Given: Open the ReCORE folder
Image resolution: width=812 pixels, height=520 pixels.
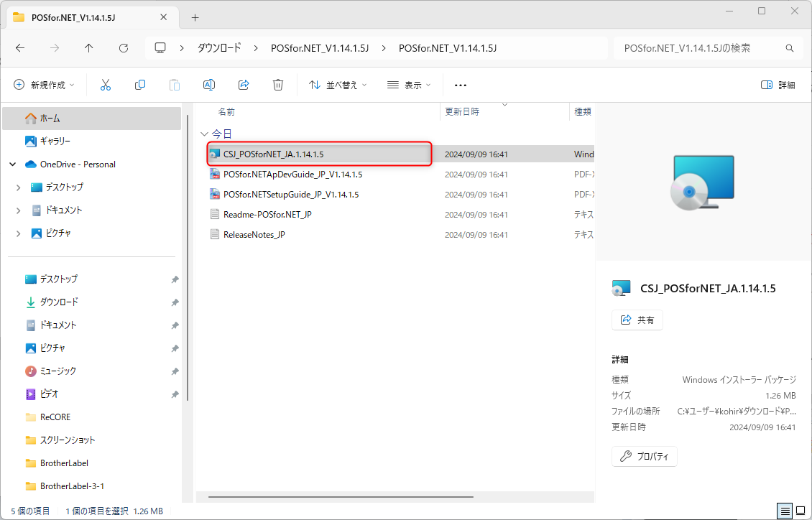Looking at the screenshot, I should [92, 417].
